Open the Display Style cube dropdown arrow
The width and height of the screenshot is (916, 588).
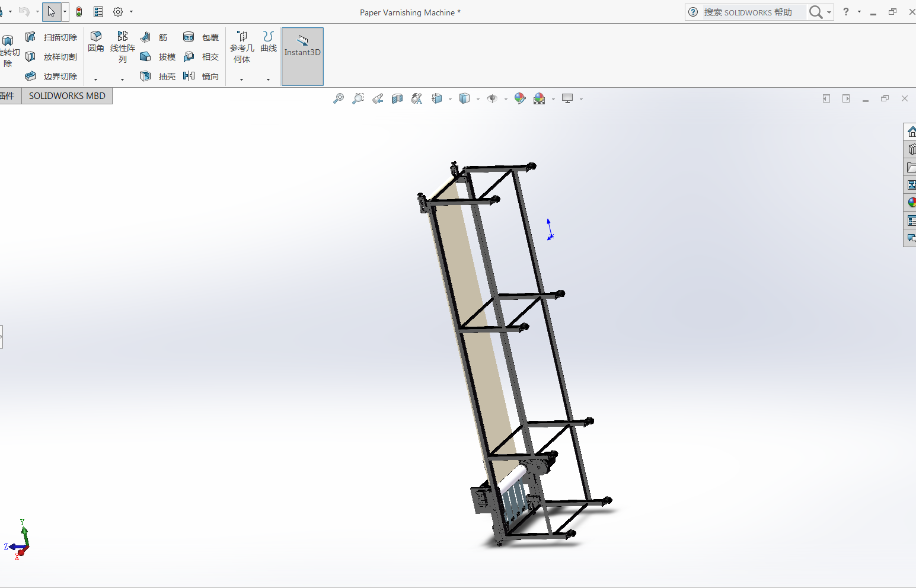(478, 100)
